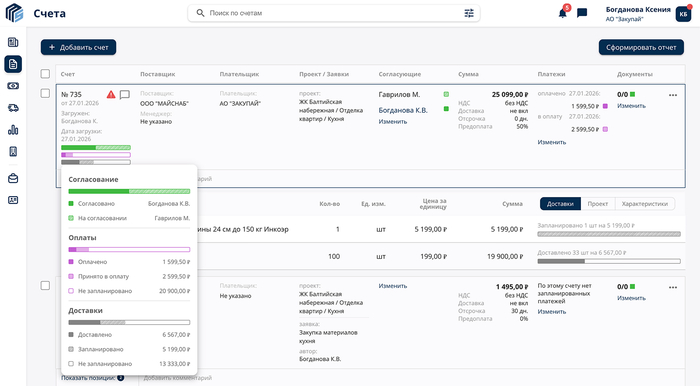Click the Показать позиции expander
The image size is (700, 386).
point(92,378)
